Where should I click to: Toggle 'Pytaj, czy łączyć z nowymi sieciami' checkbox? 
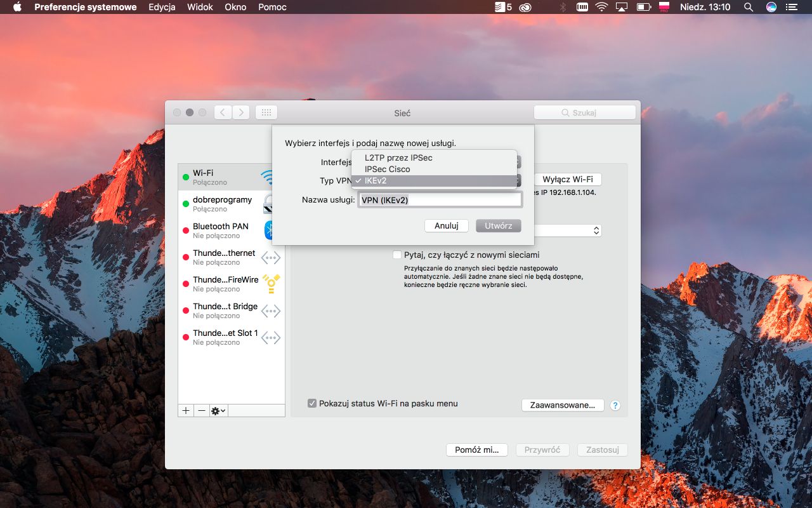[397, 255]
